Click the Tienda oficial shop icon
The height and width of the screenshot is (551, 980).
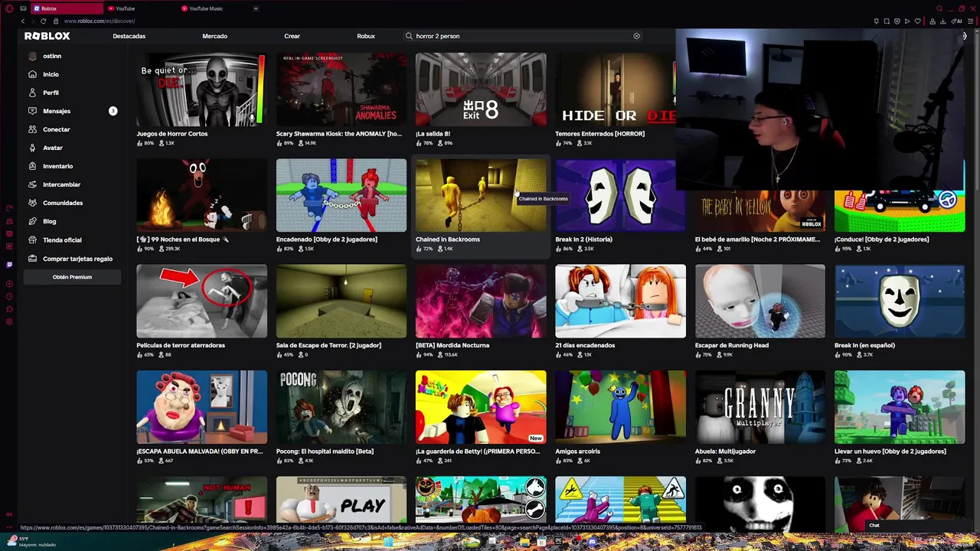click(x=32, y=240)
